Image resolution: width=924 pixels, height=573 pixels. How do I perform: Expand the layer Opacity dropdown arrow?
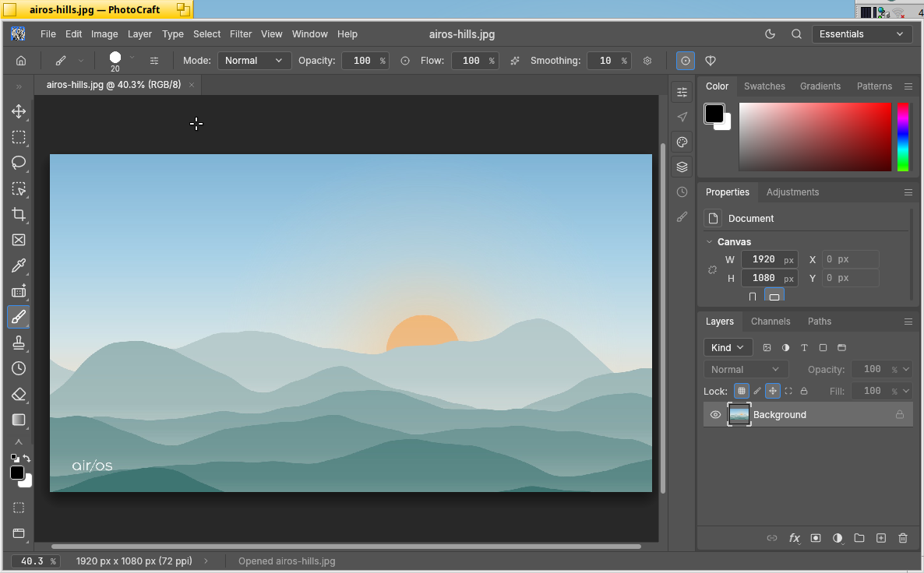(x=906, y=369)
